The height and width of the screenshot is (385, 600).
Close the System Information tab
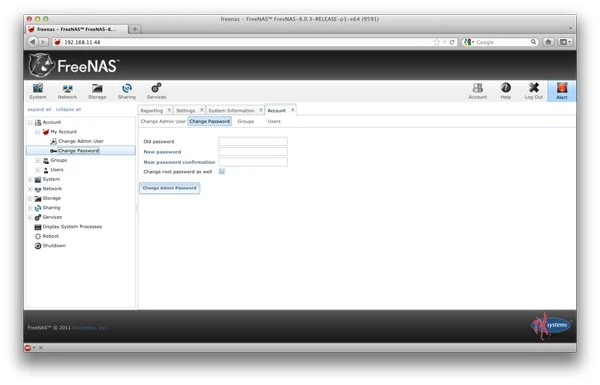[261, 110]
